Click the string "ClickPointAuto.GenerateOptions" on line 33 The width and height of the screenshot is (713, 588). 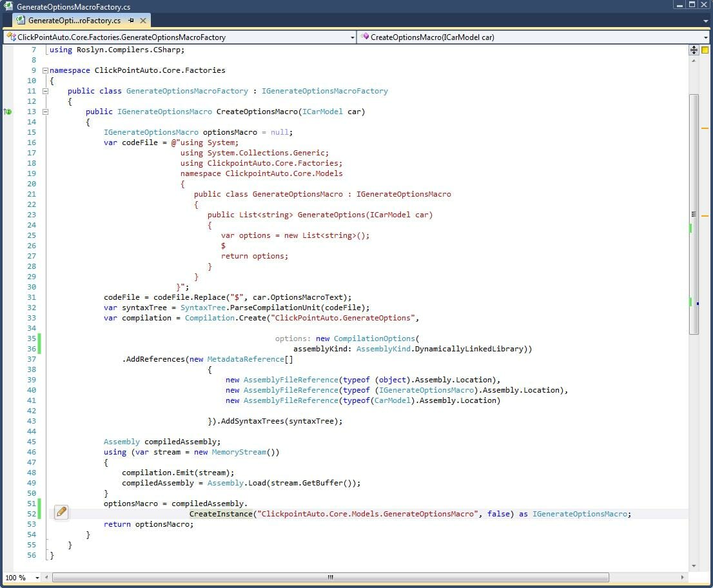(342, 318)
